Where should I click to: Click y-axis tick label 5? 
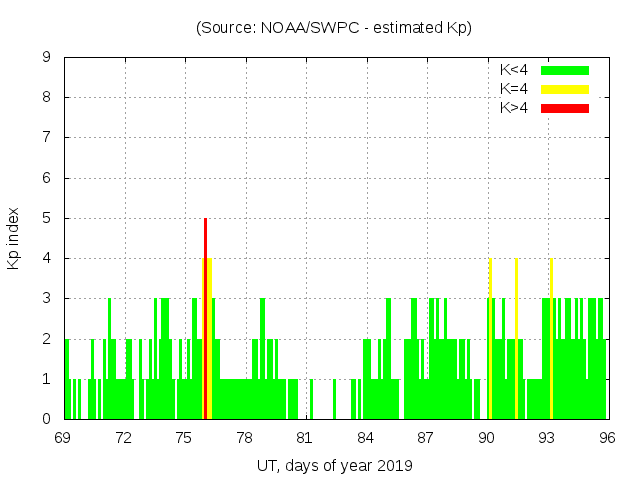coord(46,218)
